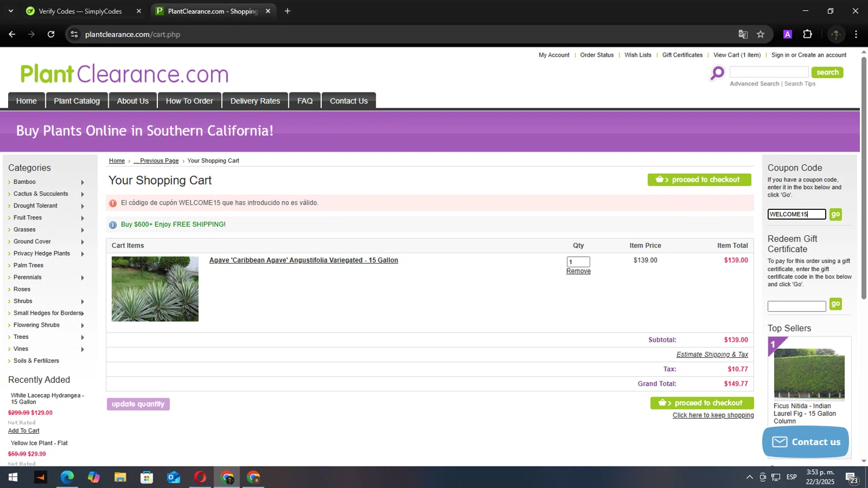Open the Windows notification center icon
Viewport: 868px width, 488px height.
(x=852, y=478)
